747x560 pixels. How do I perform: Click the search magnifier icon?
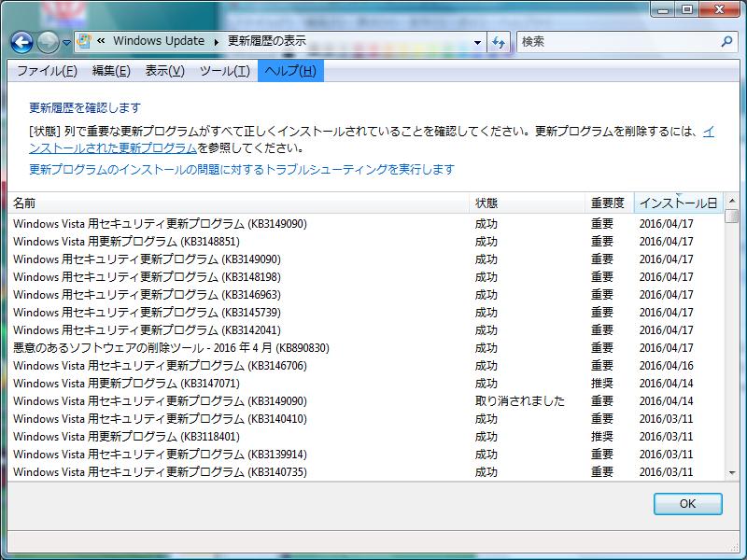[x=727, y=42]
